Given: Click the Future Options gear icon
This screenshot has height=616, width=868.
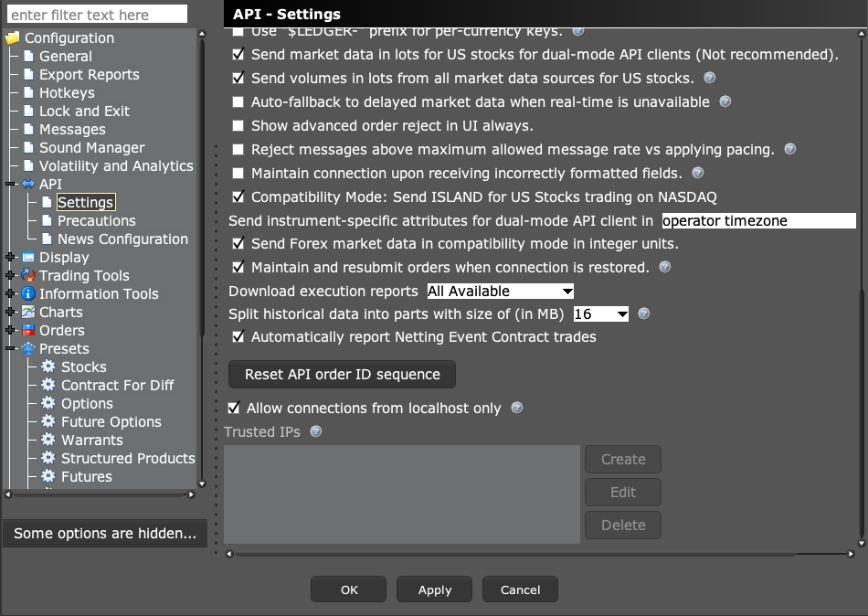Looking at the screenshot, I should [x=48, y=421].
